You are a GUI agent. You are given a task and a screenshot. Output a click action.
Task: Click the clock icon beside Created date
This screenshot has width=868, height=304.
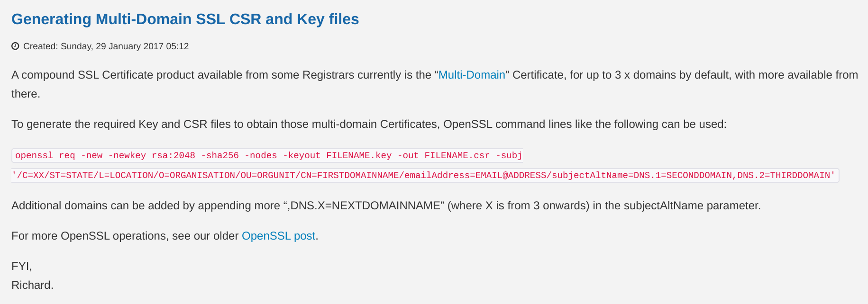click(15, 46)
